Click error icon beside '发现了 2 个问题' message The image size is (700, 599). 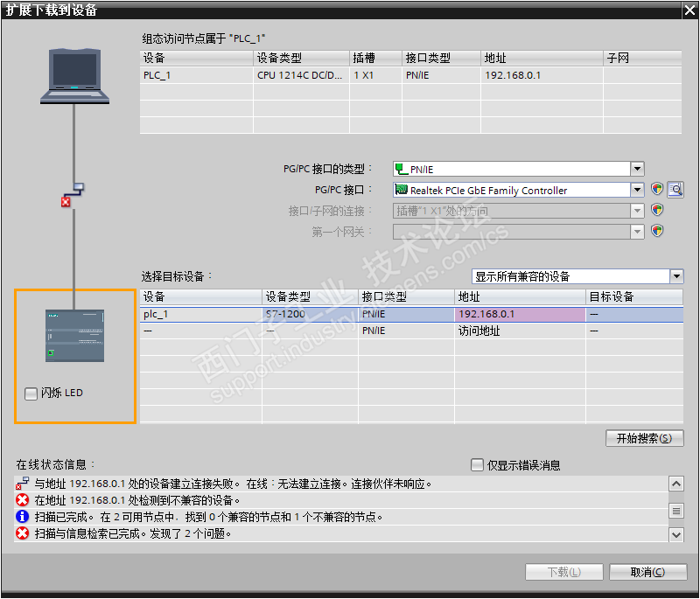(23, 533)
